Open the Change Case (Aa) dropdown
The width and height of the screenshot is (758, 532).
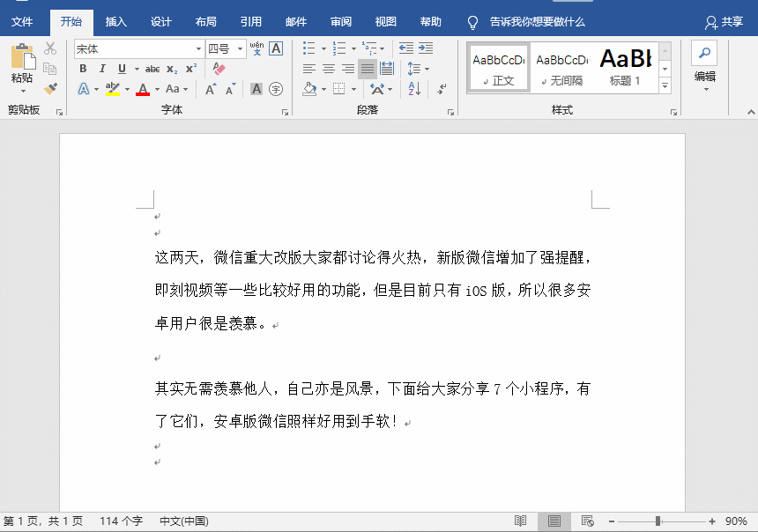click(176, 89)
